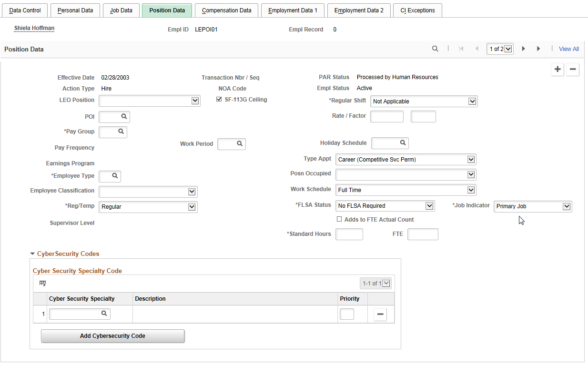
Task: Open Cyber Security Specialty lookup magnifier
Action: click(x=104, y=314)
